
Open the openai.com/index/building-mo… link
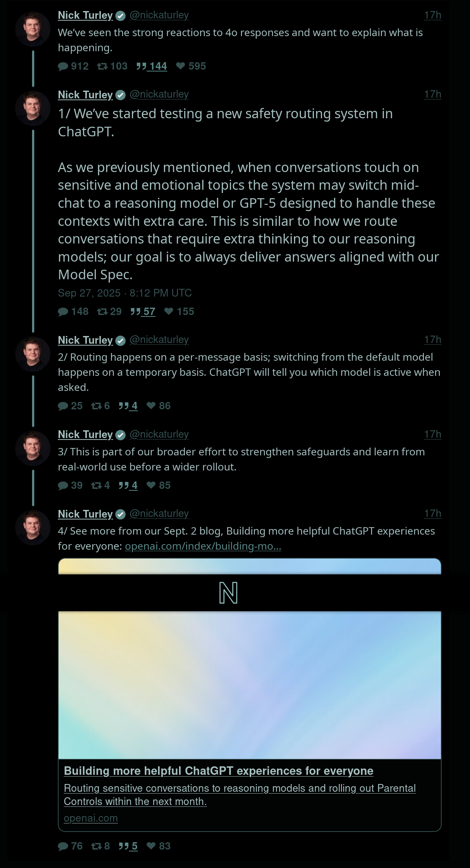[203, 546]
